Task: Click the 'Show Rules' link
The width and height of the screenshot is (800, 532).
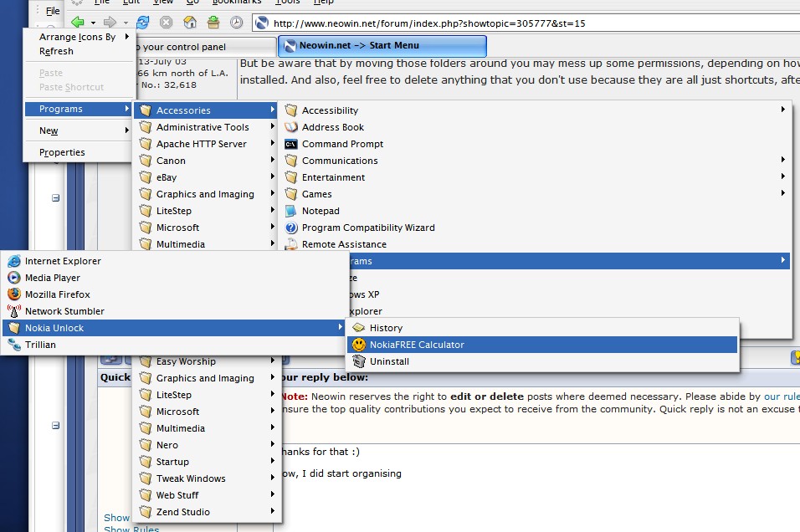Action: point(131,529)
